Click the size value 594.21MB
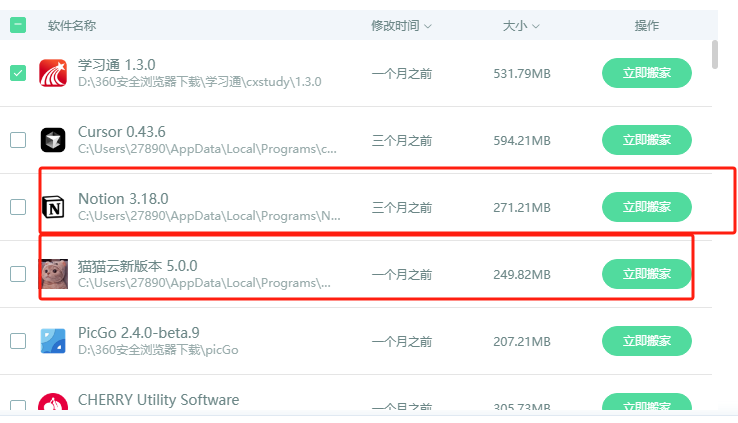The height and width of the screenshot is (423, 738). coord(522,141)
